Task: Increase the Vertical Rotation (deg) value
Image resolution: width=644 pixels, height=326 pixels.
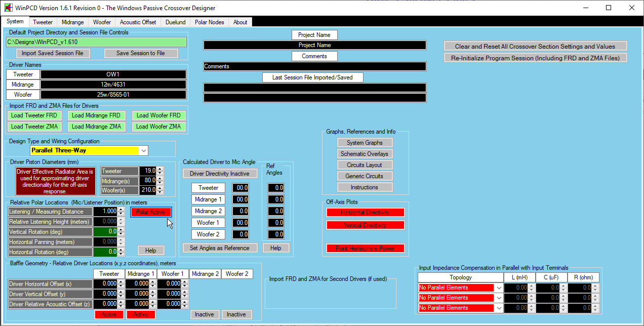Action: point(120,229)
